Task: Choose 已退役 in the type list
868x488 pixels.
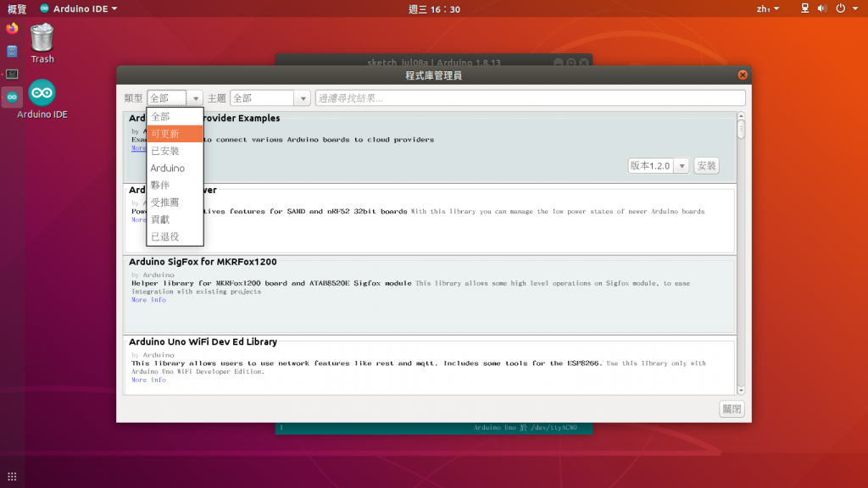Action: click(175, 237)
